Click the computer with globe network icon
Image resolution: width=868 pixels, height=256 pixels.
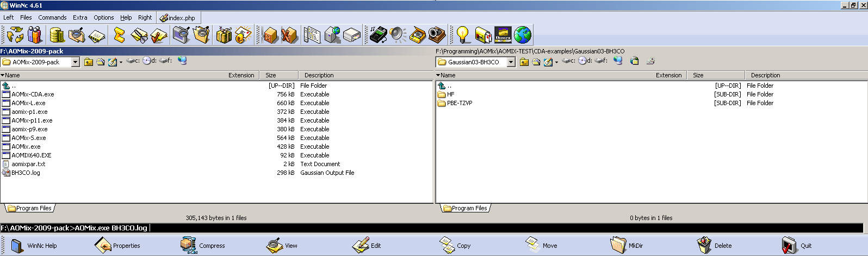tap(332, 35)
